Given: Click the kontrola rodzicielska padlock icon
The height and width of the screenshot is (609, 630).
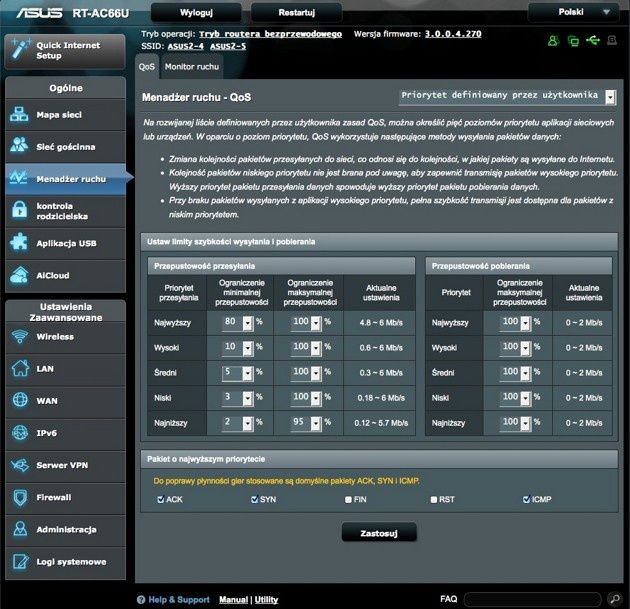Looking at the screenshot, I should (x=19, y=210).
